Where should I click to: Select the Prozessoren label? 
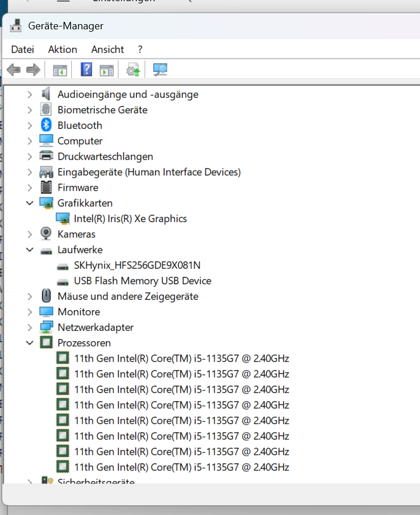pos(84,343)
